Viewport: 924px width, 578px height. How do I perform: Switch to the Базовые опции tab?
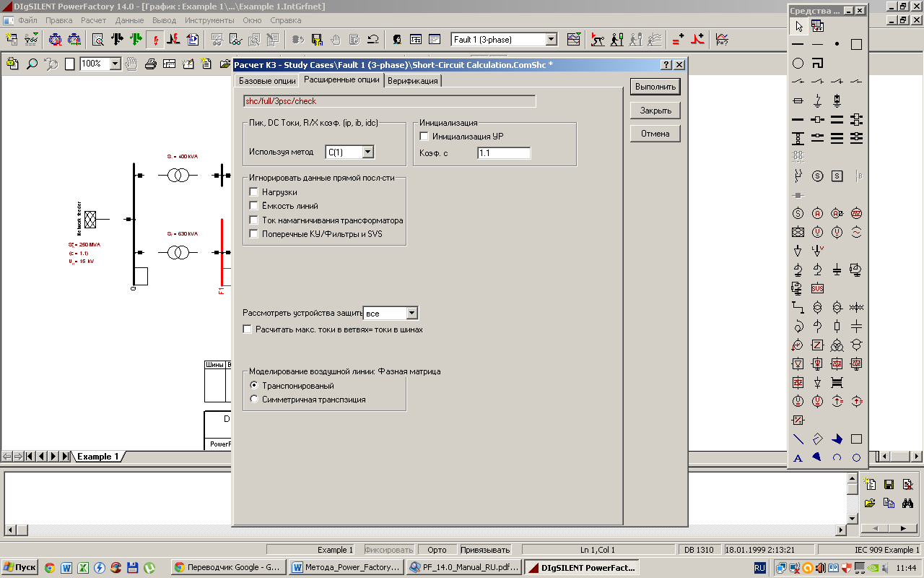tap(267, 81)
